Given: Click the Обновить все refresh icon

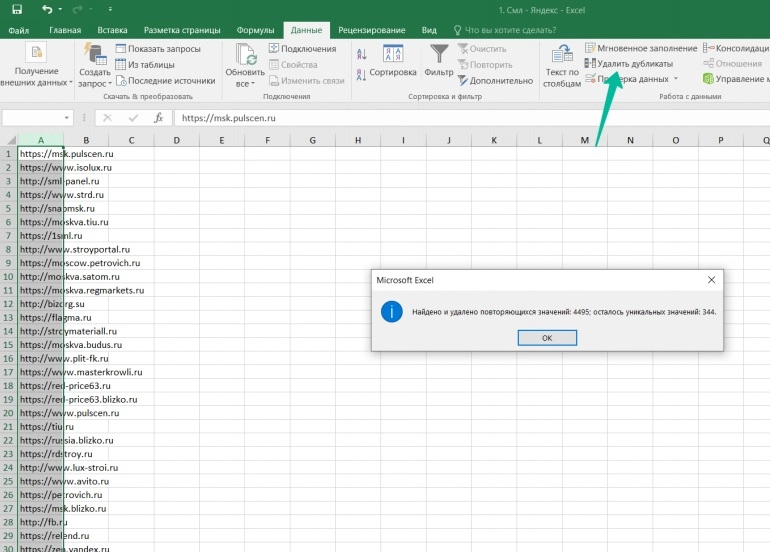Looking at the screenshot, I should (x=246, y=55).
